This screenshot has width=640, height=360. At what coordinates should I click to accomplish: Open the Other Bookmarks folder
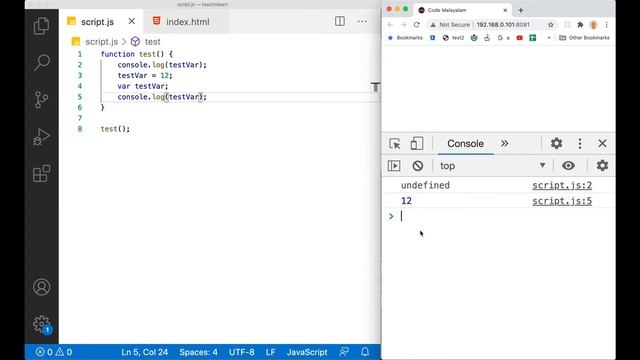coord(584,38)
